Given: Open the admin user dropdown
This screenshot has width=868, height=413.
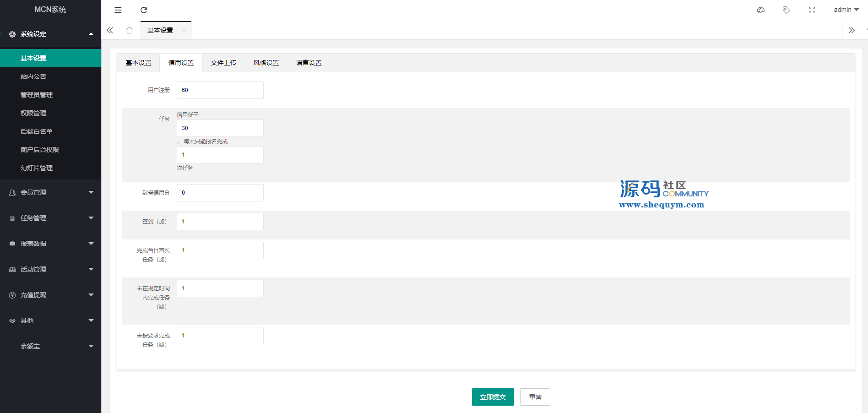Looking at the screenshot, I should click(846, 10).
